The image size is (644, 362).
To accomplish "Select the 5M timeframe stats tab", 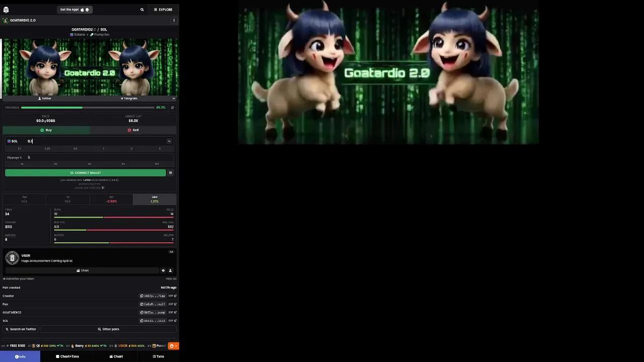I will tap(24, 199).
